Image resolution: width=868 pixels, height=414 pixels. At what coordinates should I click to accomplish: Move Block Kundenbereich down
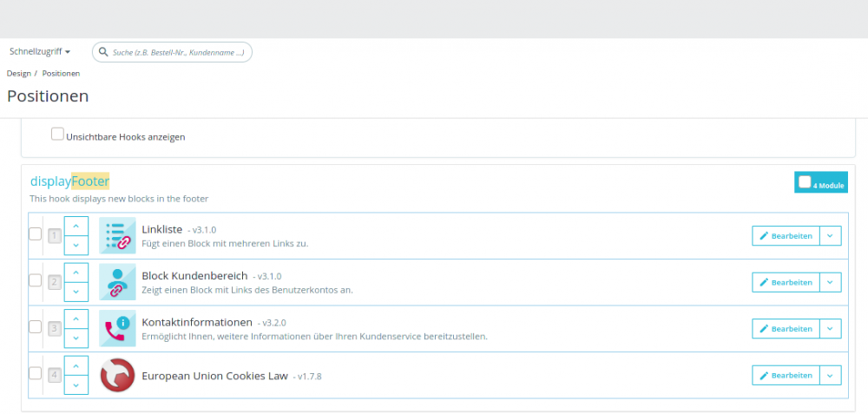click(x=76, y=292)
